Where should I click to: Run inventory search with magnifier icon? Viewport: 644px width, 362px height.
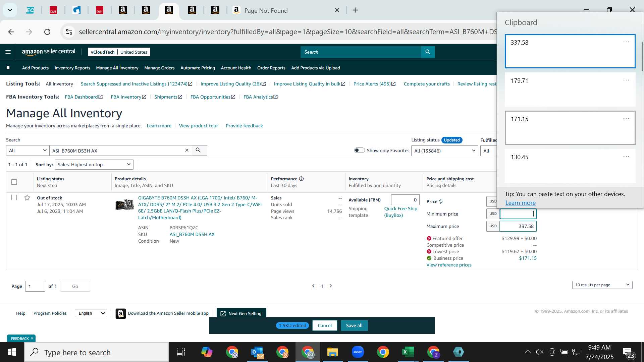[x=199, y=150]
